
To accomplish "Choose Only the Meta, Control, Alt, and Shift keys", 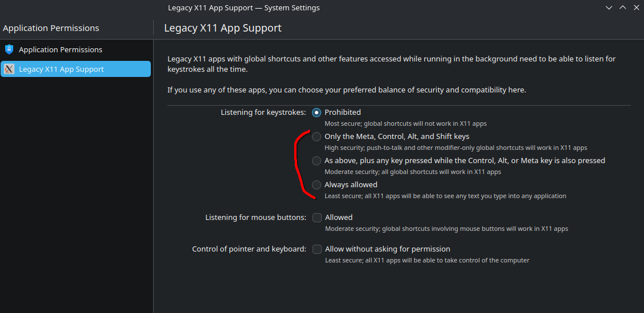I will 317,137.
